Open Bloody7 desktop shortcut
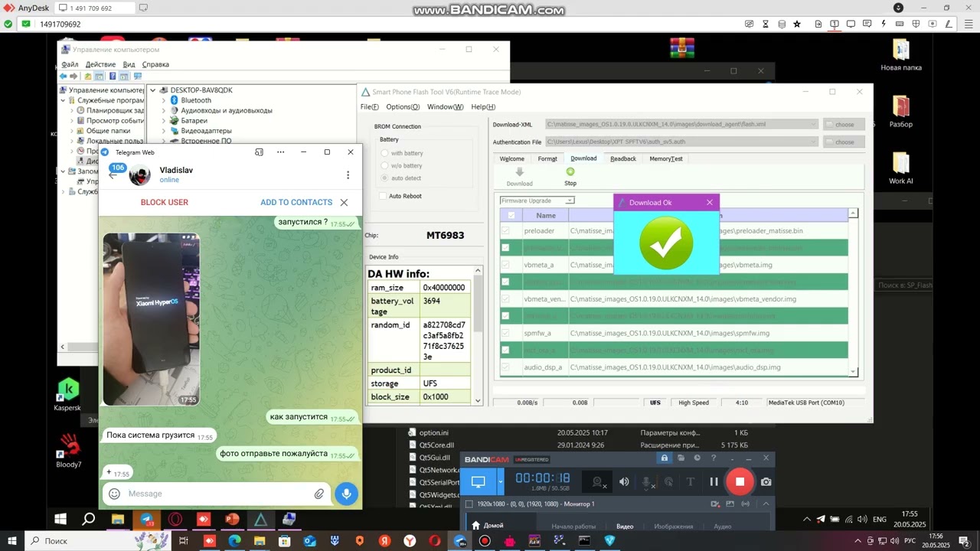 click(x=68, y=451)
